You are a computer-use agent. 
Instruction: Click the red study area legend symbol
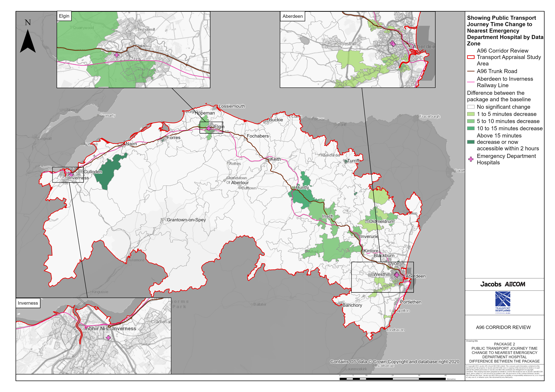[471, 57]
